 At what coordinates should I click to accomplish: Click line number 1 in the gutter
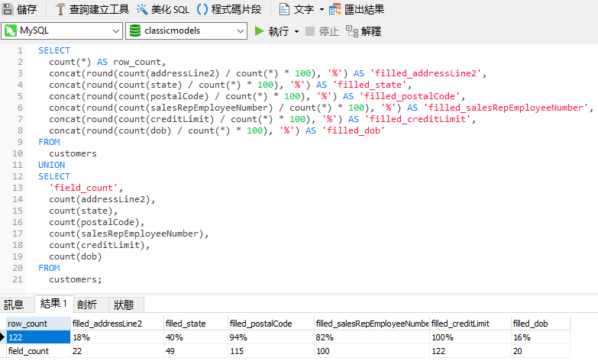20,50
